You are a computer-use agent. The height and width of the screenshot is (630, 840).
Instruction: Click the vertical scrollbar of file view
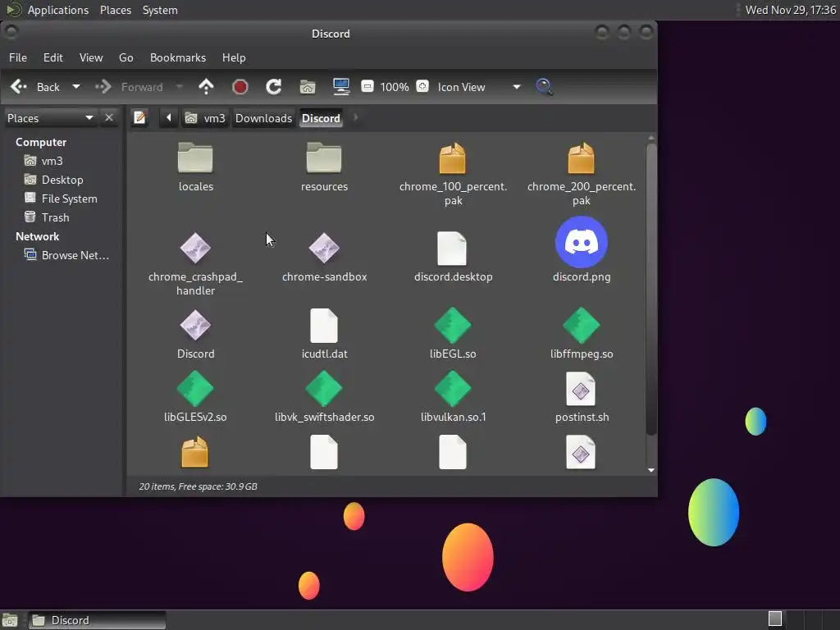coord(651,290)
